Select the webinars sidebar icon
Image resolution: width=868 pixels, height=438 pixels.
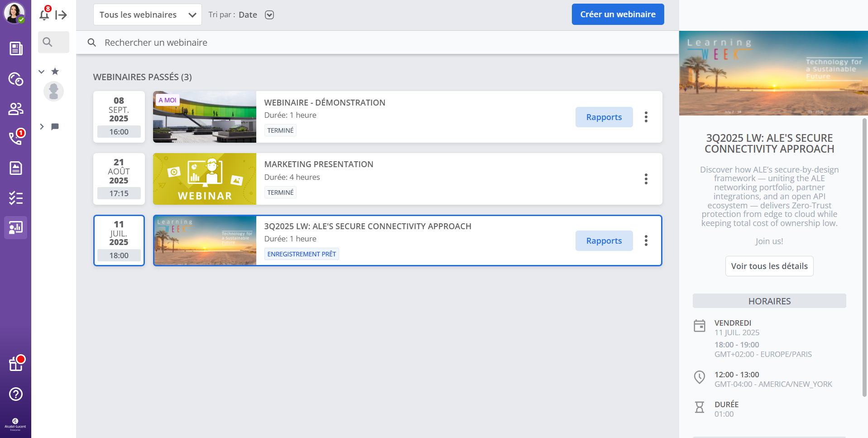(x=16, y=227)
